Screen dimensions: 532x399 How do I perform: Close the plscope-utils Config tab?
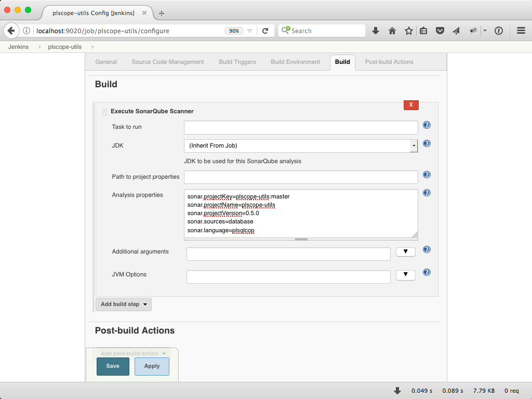144,13
